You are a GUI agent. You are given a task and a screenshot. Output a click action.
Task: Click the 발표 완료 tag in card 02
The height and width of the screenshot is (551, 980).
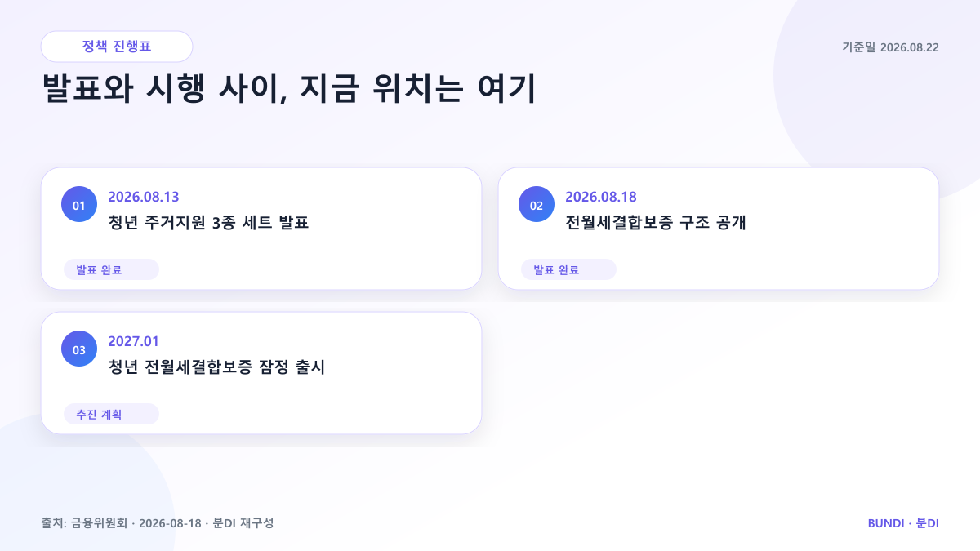tap(568, 269)
